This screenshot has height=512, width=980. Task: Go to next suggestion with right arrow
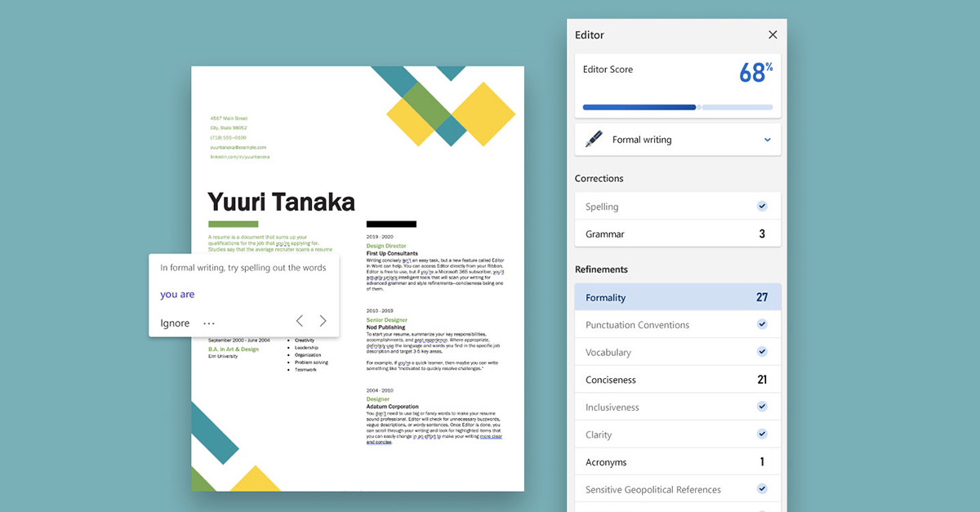tap(323, 321)
